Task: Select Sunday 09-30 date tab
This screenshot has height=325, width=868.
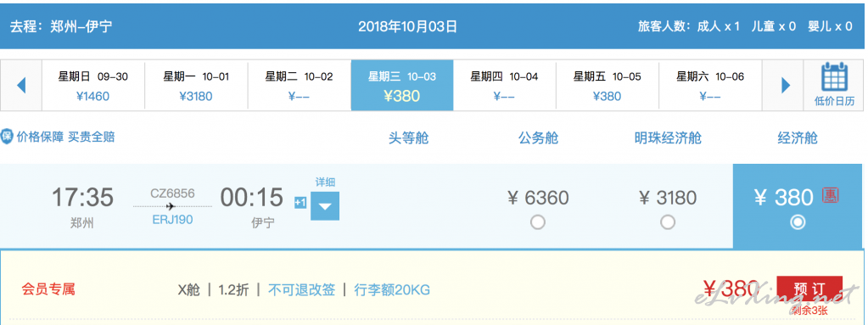Action: coord(93,86)
